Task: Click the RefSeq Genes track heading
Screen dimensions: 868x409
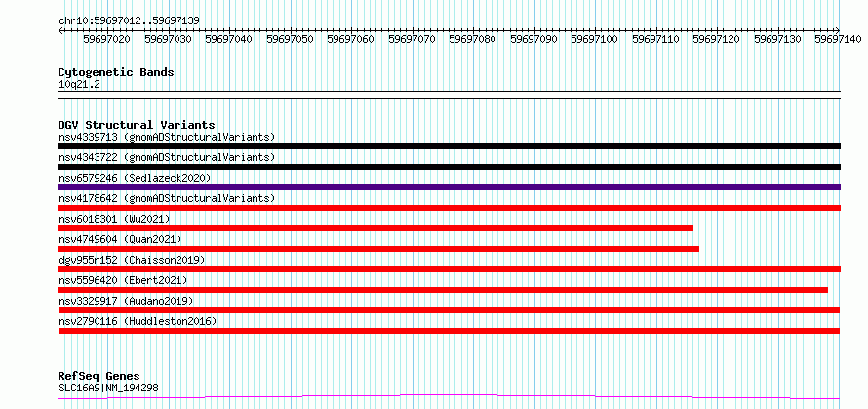Action: [99, 377]
